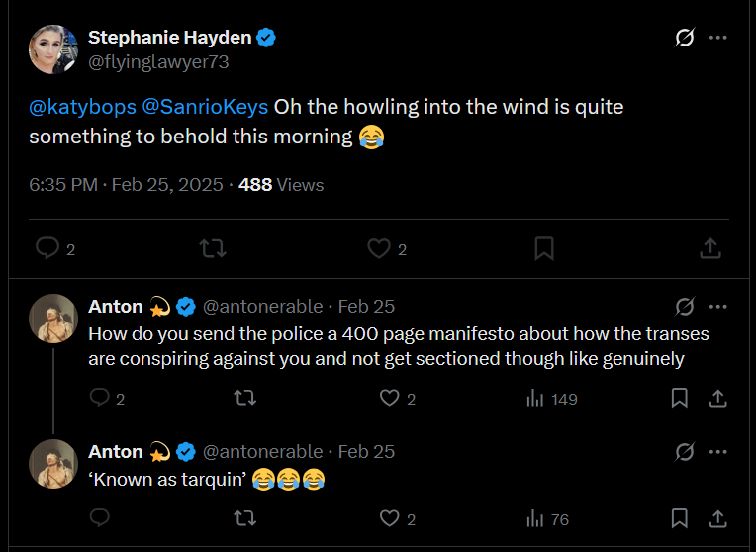Screen dimensions: 756x552
Task: Open Stephanie Hayden's display name profile link
Action: point(170,38)
